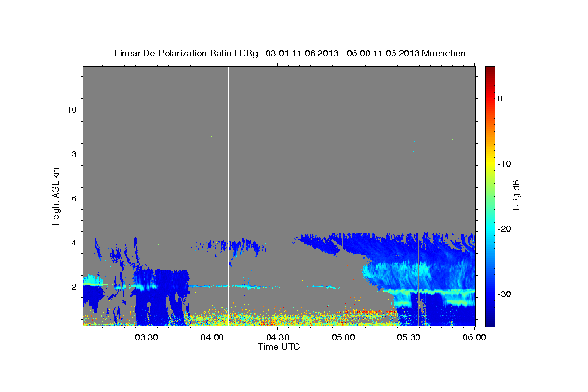
Task: Click the 05:30 time tick label
Action: point(409,337)
